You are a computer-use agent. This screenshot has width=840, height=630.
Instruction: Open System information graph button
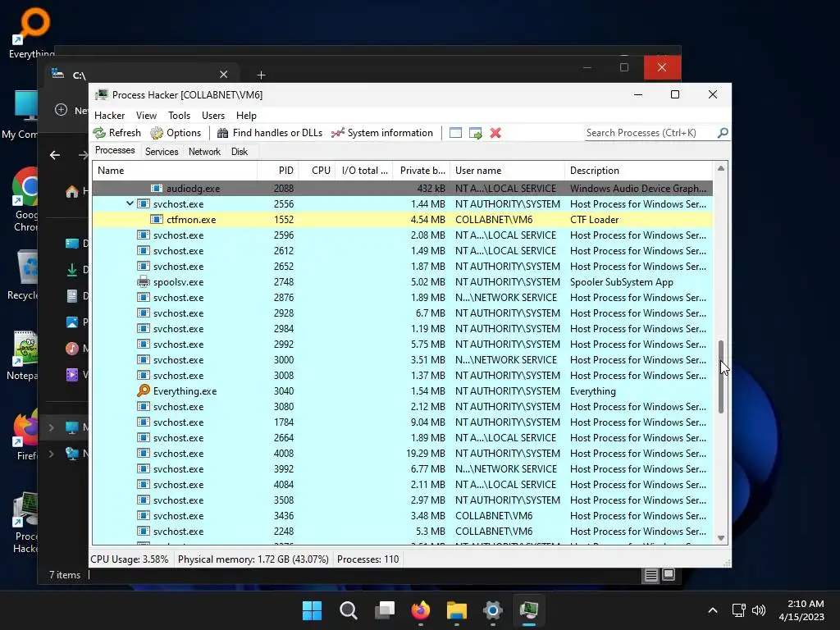coord(382,133)
